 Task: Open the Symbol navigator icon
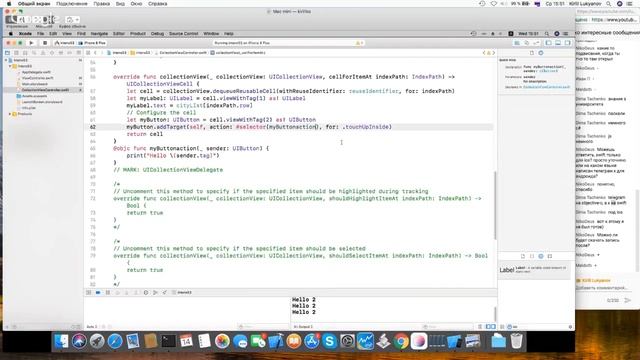pyautogui.click(x=25, y=53)
